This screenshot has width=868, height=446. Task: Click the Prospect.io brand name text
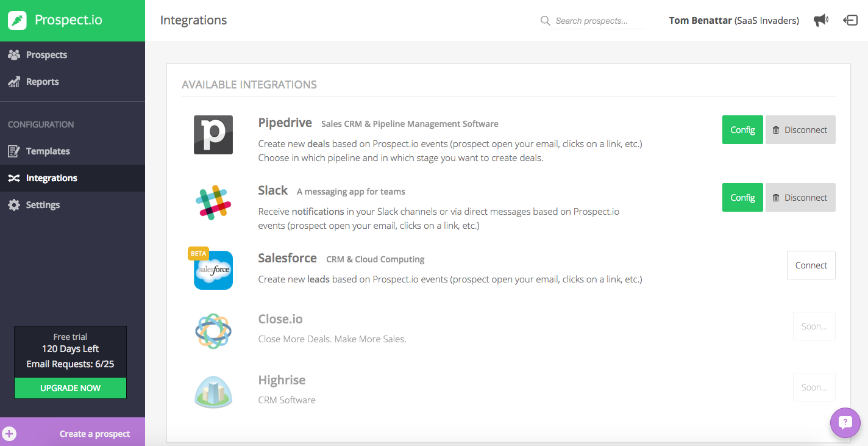pos(68,20)
